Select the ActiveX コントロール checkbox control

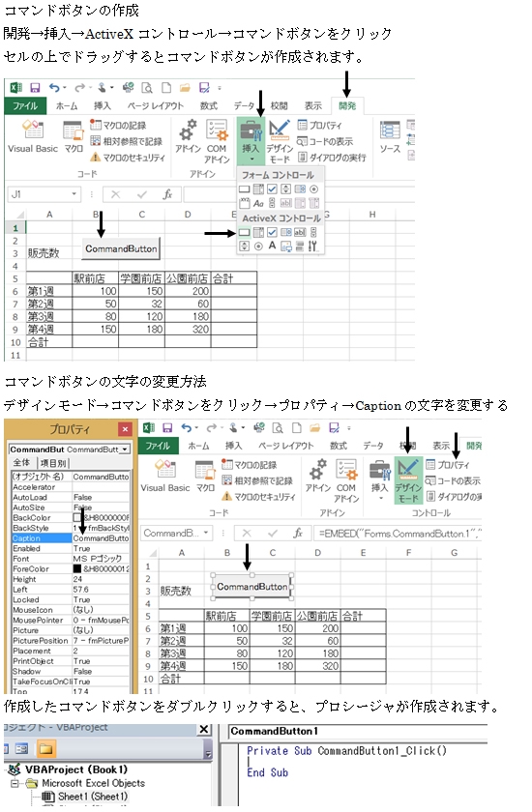coord(272,233)
